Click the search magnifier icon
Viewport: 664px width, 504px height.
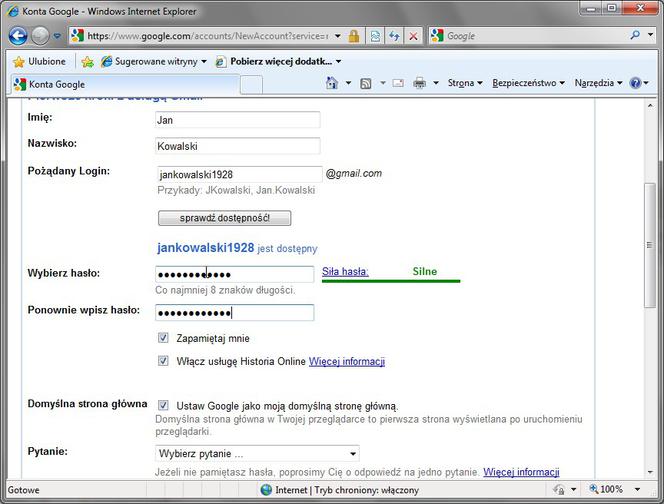pyautogui.click(x=635, y=35)
